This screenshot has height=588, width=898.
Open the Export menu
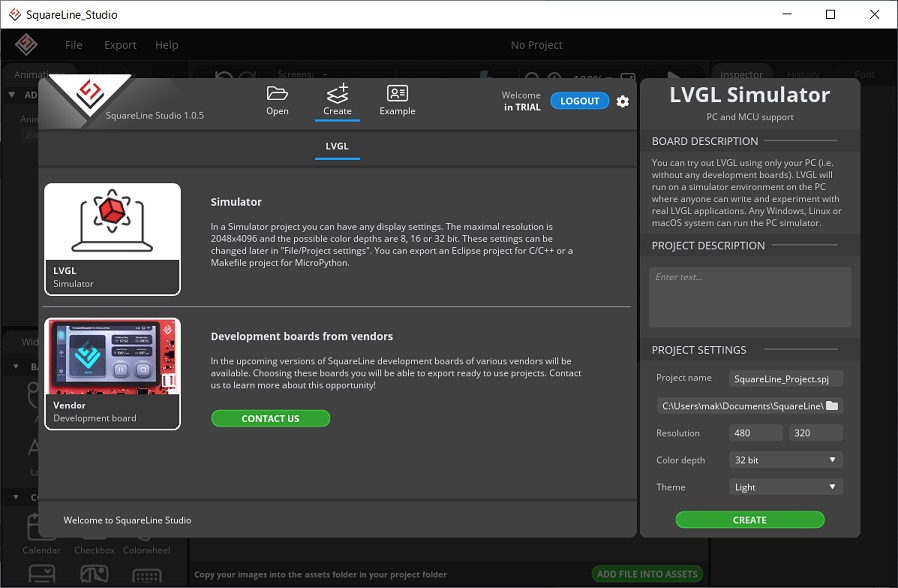click(x=120, y=45)
